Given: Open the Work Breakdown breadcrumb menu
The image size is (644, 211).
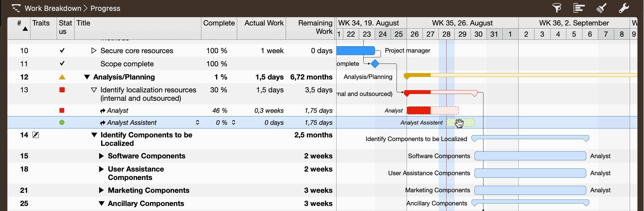Looking at the screenshot, I should tap(53, 8).
